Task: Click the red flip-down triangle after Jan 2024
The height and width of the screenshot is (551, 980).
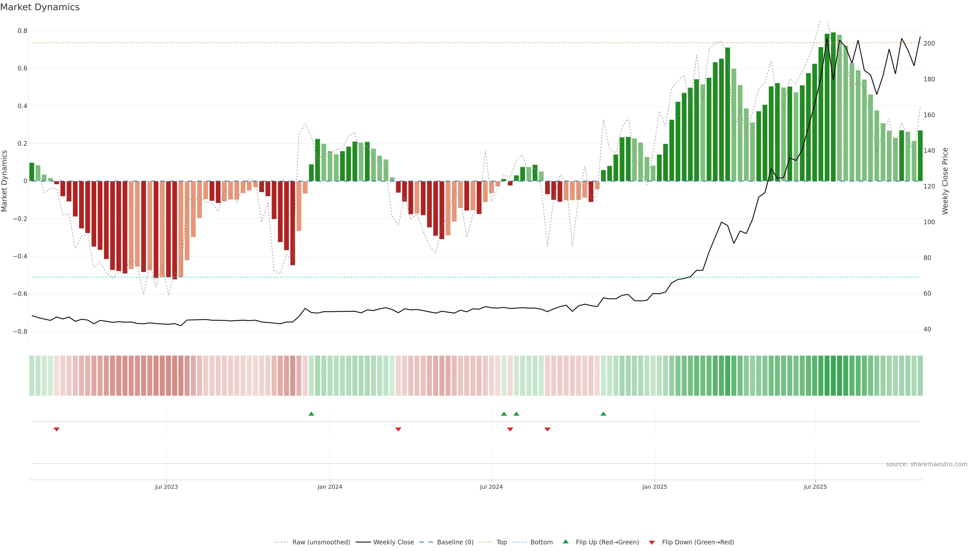Action: 398,429
